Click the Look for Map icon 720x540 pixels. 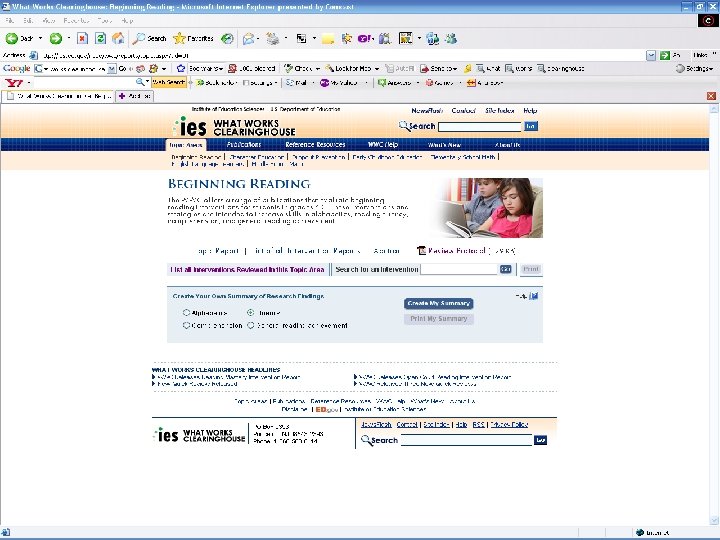pos(329,68)
